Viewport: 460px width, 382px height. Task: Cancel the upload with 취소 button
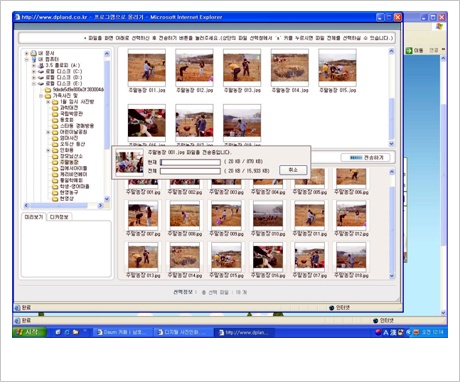pyautogui.click(x=293, y=170)
